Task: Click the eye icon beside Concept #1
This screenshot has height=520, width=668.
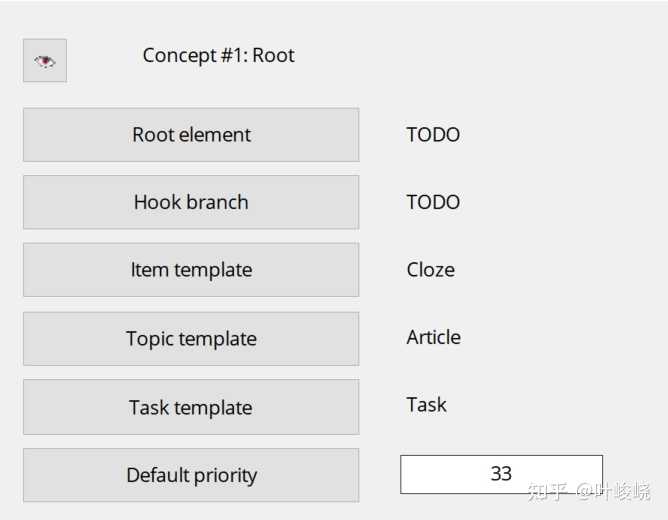Action: tap(45, 61)
